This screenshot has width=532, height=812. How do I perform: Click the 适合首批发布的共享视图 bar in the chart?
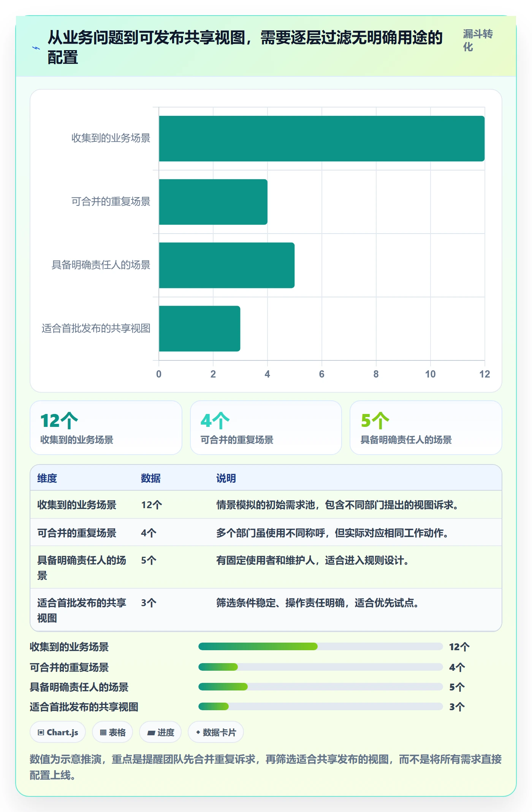pyautogui.click(x=199, y=329)
